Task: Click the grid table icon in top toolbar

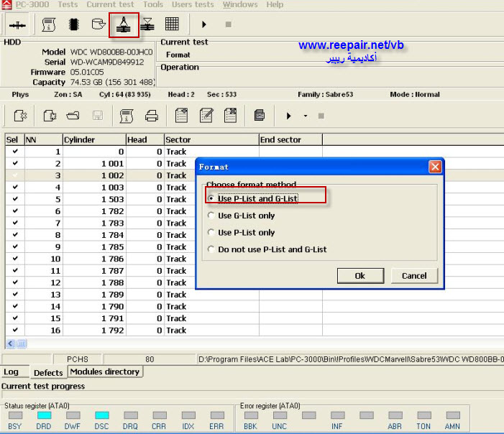Action: (x=172, y=24)
